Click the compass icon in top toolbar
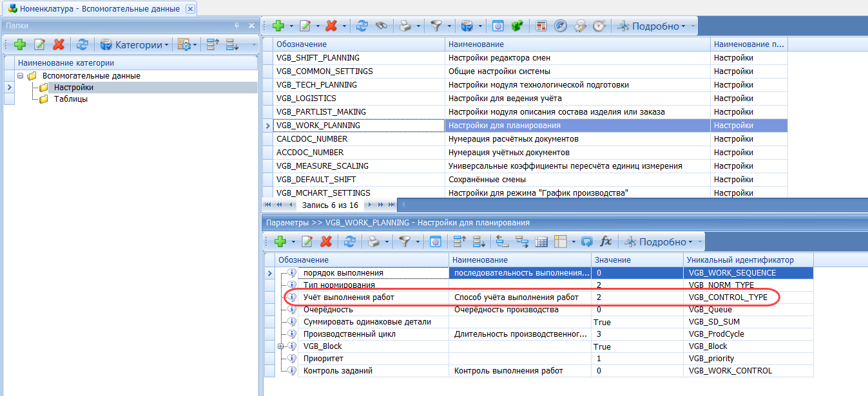This screenshot has height=396, width=868. (561, 26)
